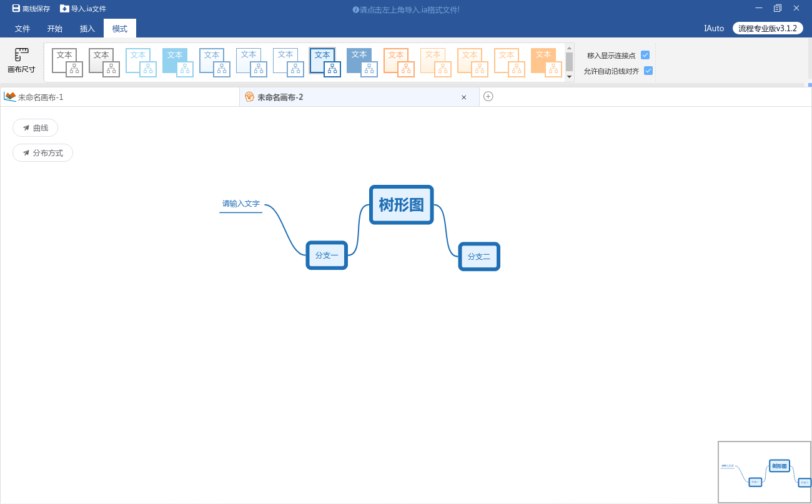Open the 分布方式 layout selector
812x504 pixels.
(x=43, y=153)
